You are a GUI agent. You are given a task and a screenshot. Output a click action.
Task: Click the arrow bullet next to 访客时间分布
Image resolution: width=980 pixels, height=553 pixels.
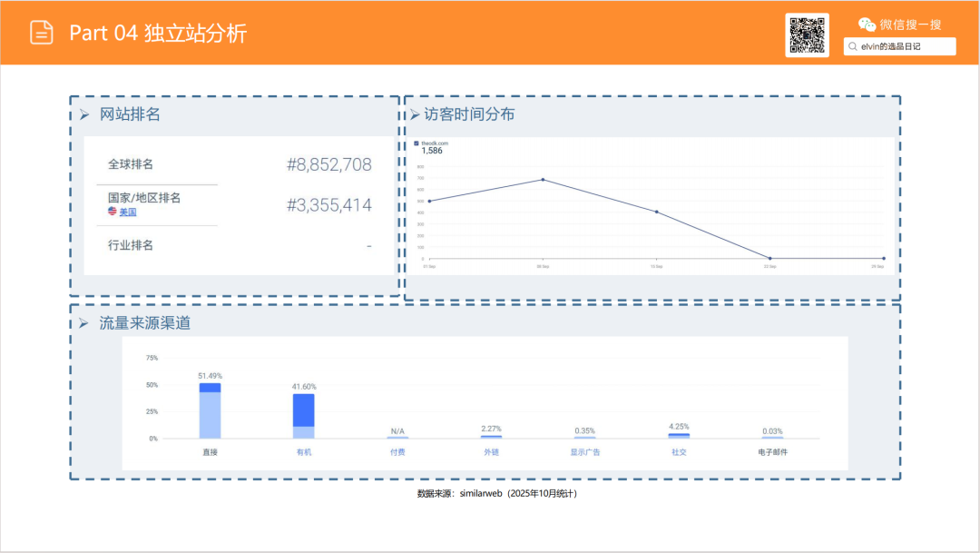pyautogui.click(x=414, y=114)
